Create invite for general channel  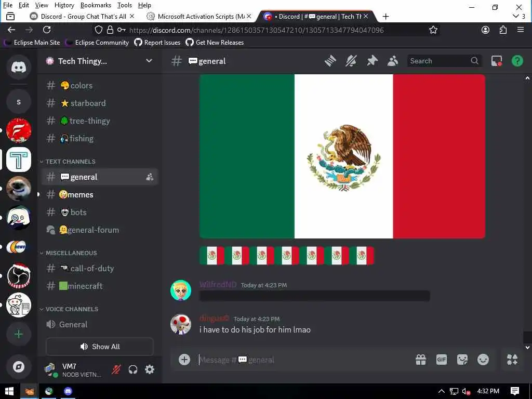[x=150, y=177]
